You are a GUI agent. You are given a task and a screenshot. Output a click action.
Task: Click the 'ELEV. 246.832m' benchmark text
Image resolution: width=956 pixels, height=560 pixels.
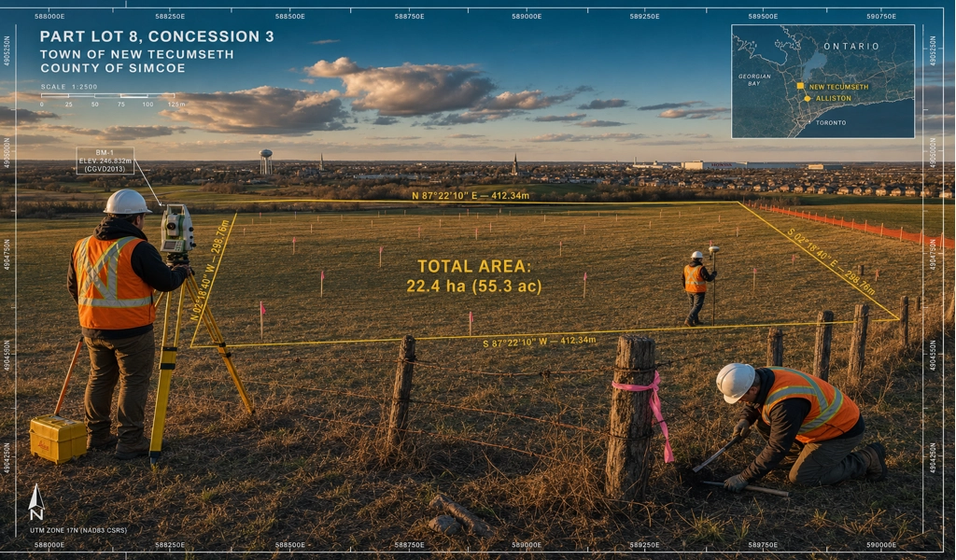(105, 161)
